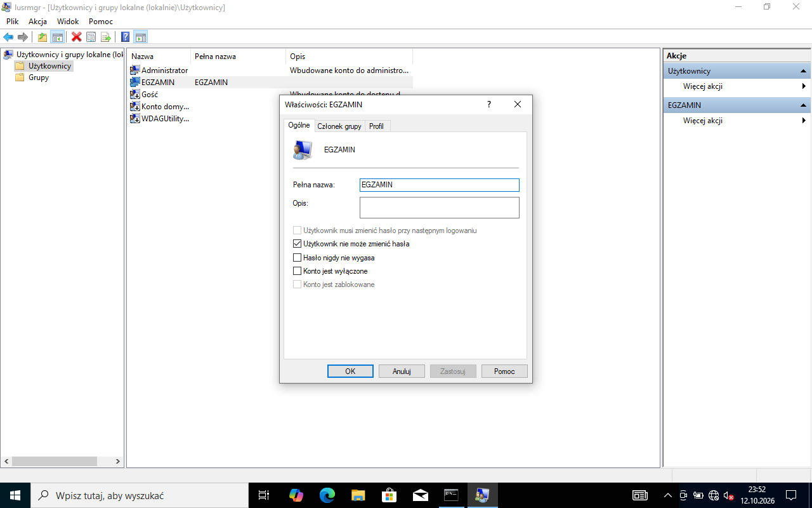Collapse the Użytkownicy section in Akcje pane

coord(803,71)
